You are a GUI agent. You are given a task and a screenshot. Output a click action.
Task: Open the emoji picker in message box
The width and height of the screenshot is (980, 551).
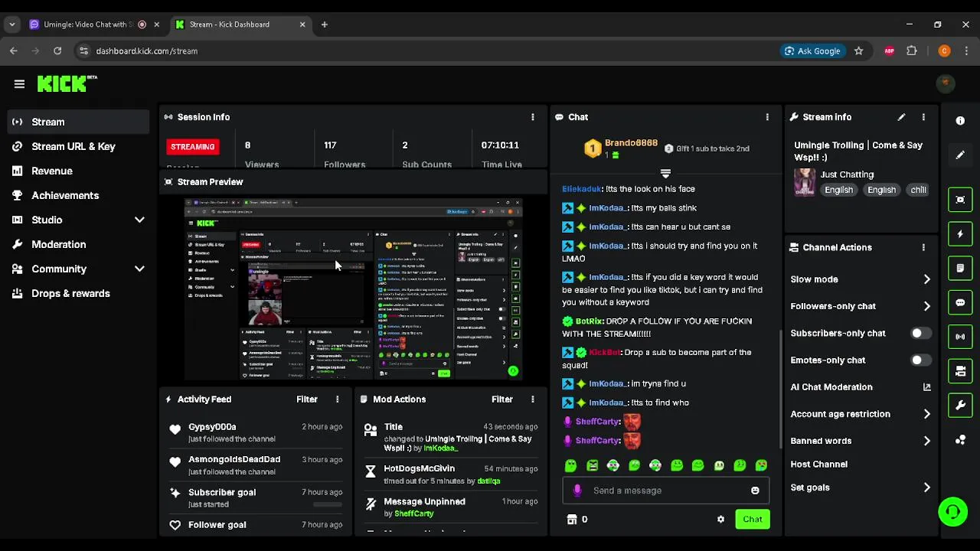pyautogui.click(x=755, y=491)
